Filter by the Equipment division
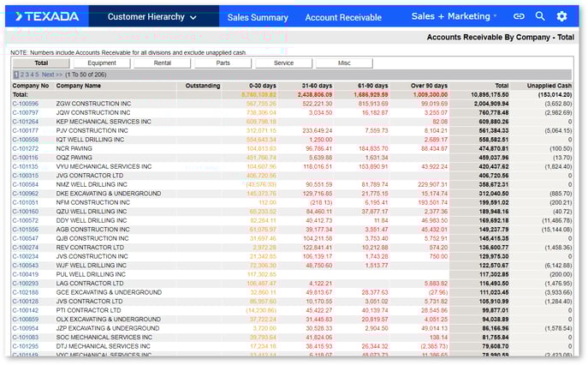Viewport: 588px width, 365px height. coord(102,63)
